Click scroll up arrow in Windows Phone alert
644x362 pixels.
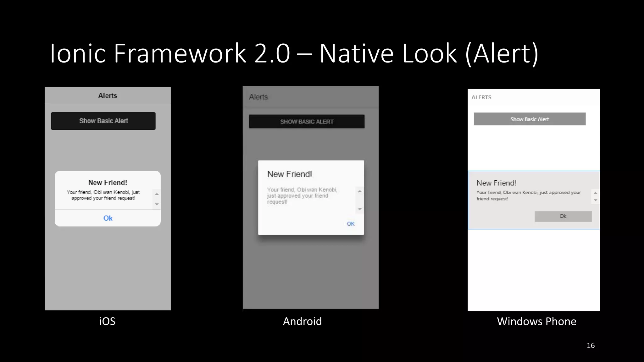tap(595, 193)
